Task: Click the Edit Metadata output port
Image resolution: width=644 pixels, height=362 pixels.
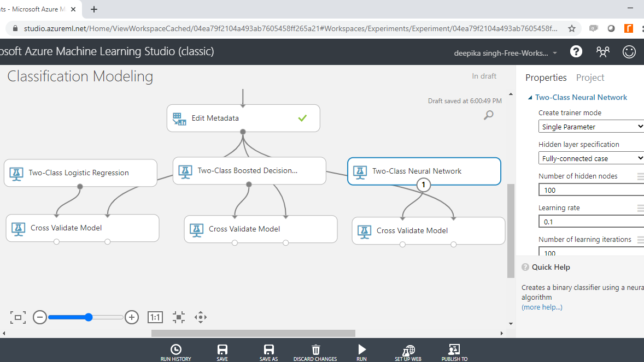Action: point(243,132)
